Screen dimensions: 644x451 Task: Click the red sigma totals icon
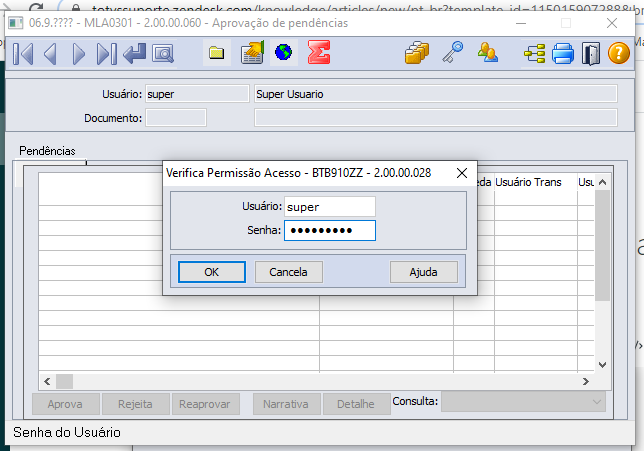tap(319, 52)
